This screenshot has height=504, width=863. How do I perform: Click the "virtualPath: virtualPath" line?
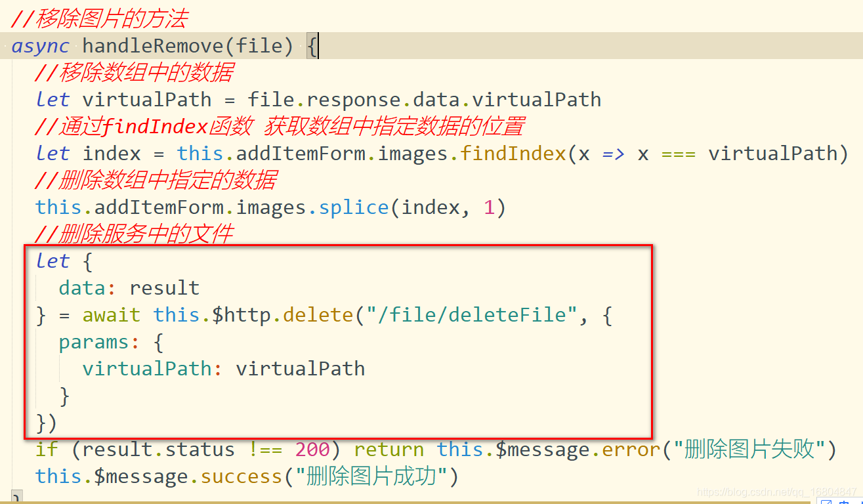tap(224, 369)
